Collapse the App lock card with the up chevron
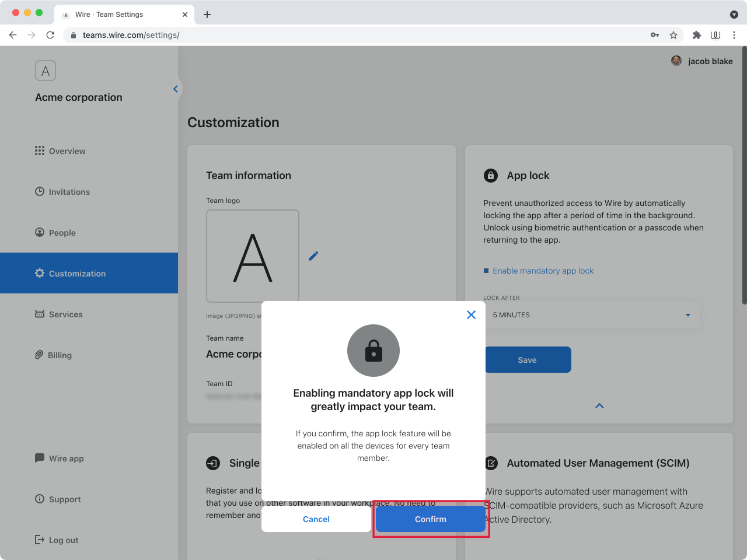Screen dimensions: 747x560 599,406
